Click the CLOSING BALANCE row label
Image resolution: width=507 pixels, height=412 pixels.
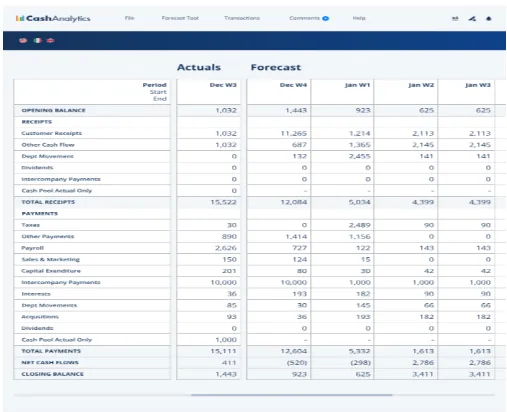click(53, 374)
